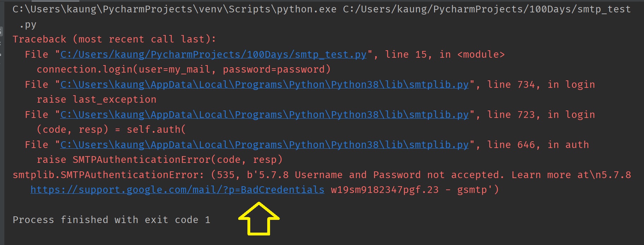The width and height of the screenshot is (644, 245).
Task: Click the 'raise SMTPAuthenticationError(code, resp)' line
Action: click(x=159, y=160)
